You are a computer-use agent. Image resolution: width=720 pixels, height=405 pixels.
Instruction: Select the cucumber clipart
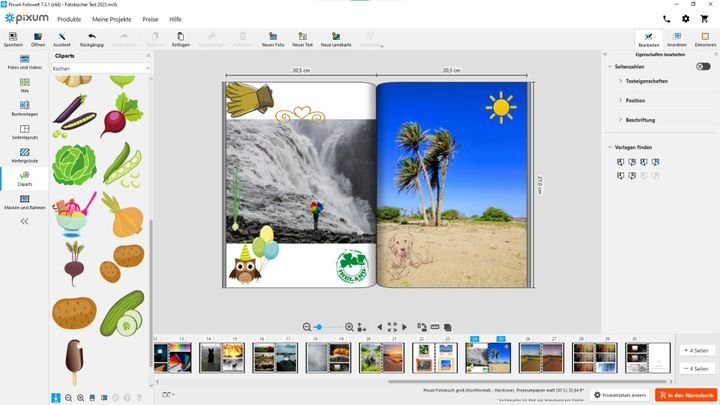pyautogui.click(x=122, y=314)
